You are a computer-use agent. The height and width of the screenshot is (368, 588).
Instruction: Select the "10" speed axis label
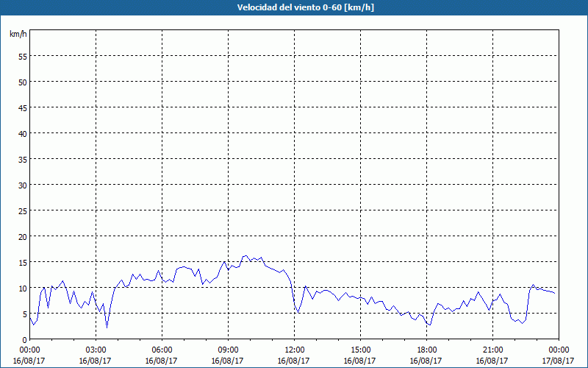point(23,288)
